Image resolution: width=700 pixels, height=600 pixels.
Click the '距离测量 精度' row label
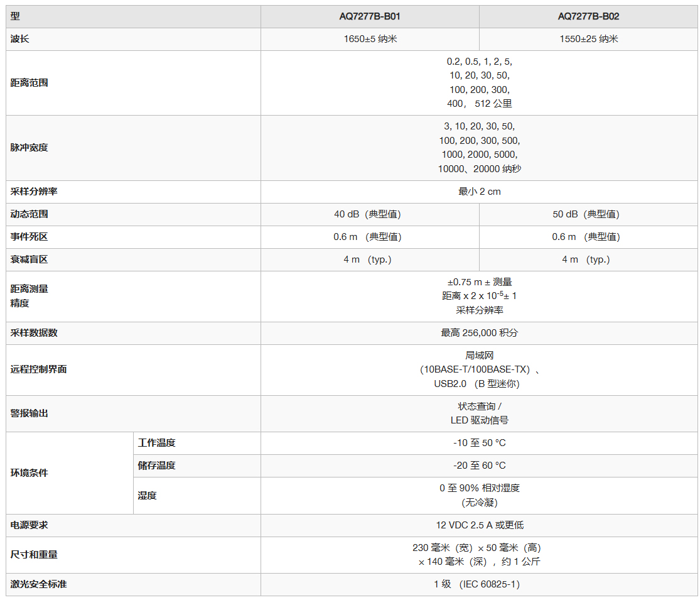click(x=29, y=296)
